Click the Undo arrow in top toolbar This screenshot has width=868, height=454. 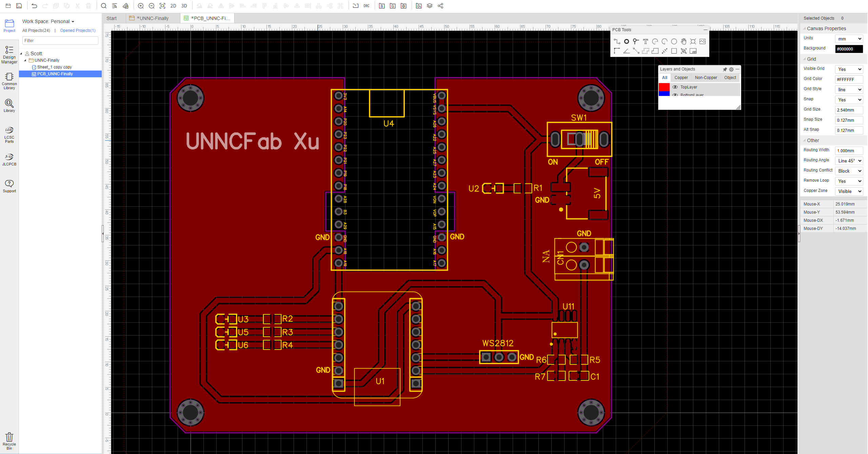click(34, 6)
